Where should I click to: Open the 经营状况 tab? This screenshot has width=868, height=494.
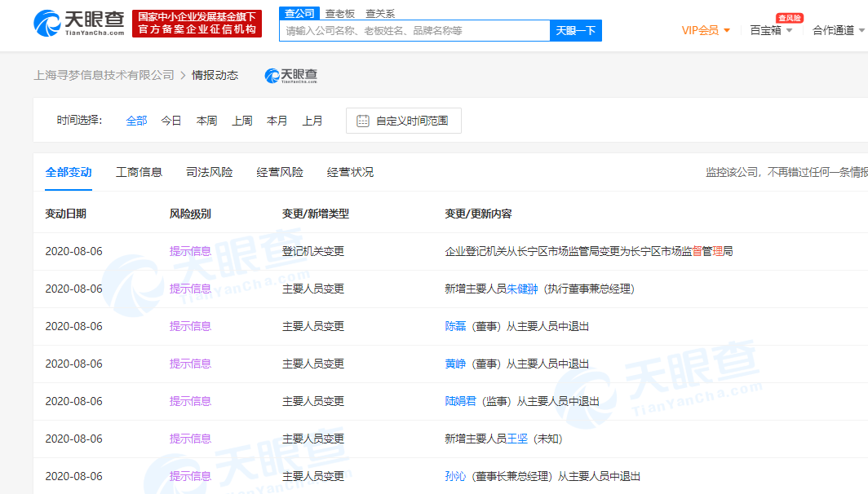(x=350, y=172)
